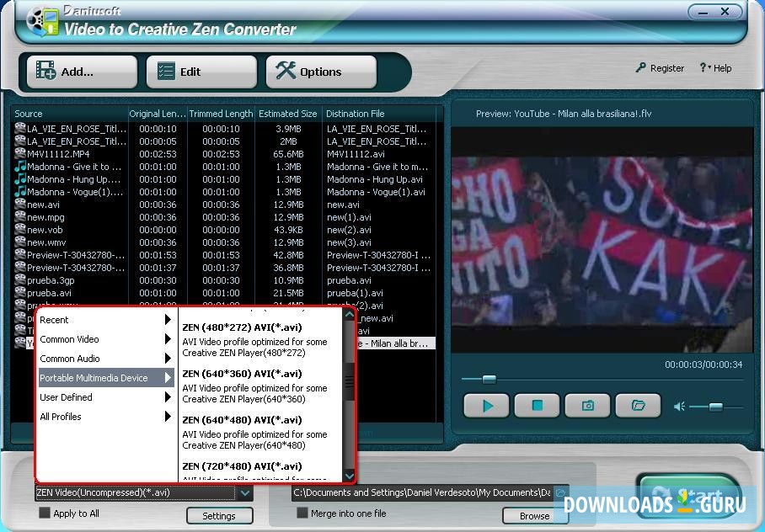The image size is (765, 532).
Task: Click the Daniusoft application logo icon
Action: coord(42,21)
